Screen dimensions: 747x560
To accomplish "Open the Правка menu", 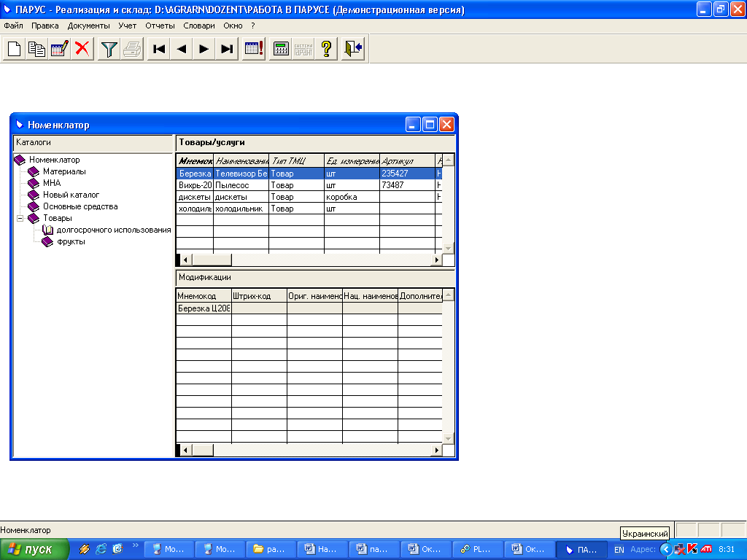I will tap(44, 26).
